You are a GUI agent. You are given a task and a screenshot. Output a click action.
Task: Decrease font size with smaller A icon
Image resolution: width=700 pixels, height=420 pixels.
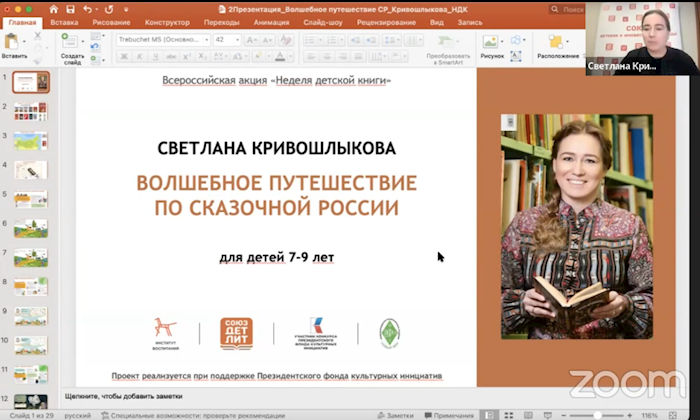click(267, 40)
